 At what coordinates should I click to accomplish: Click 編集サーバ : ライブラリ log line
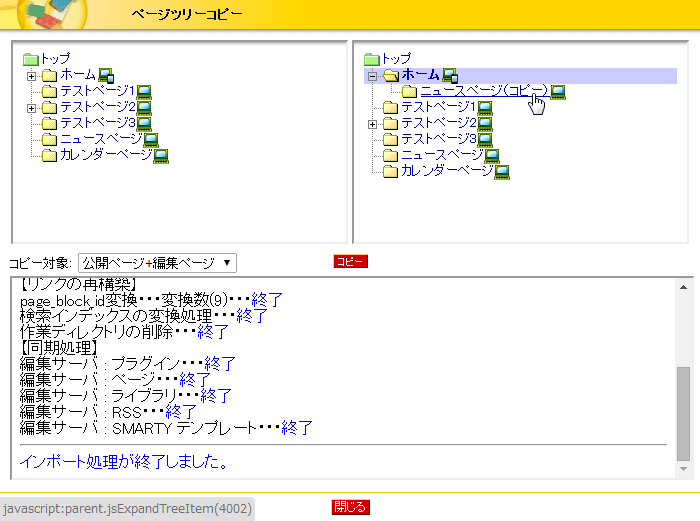pyautogui.click(x=126, y=396)
